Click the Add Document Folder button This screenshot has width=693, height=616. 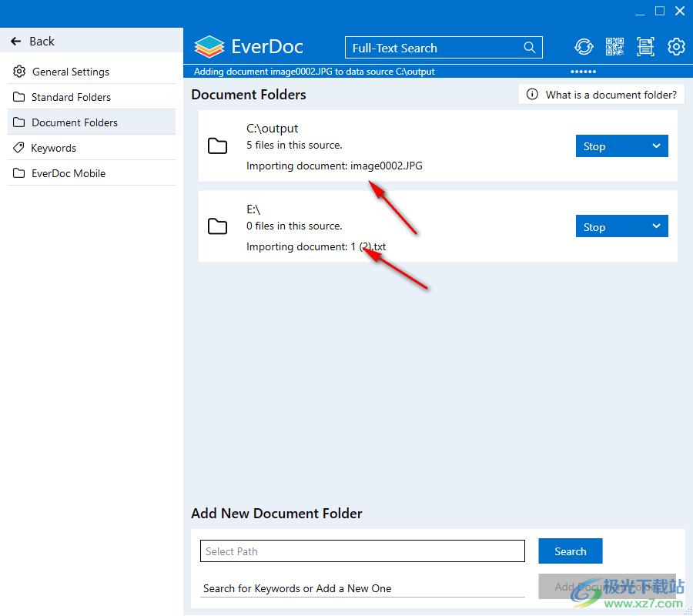[608, 587]
